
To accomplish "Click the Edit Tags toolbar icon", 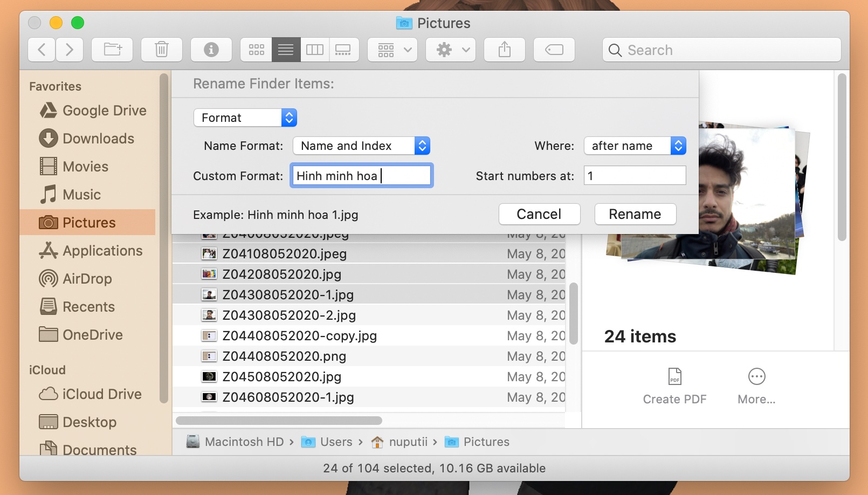I will click(x=554, y=50).
